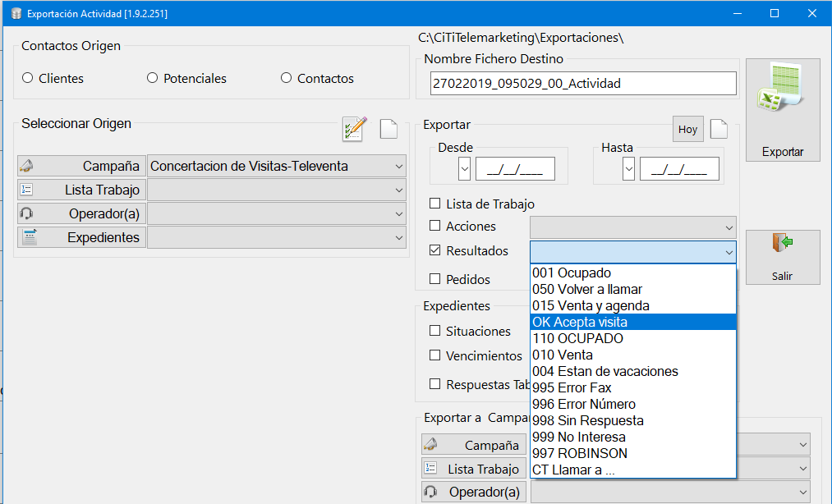This screenshot has height=504, width=832.
Task: Select 'OK Acepta visita' result
Action: [x=633, y=322]
